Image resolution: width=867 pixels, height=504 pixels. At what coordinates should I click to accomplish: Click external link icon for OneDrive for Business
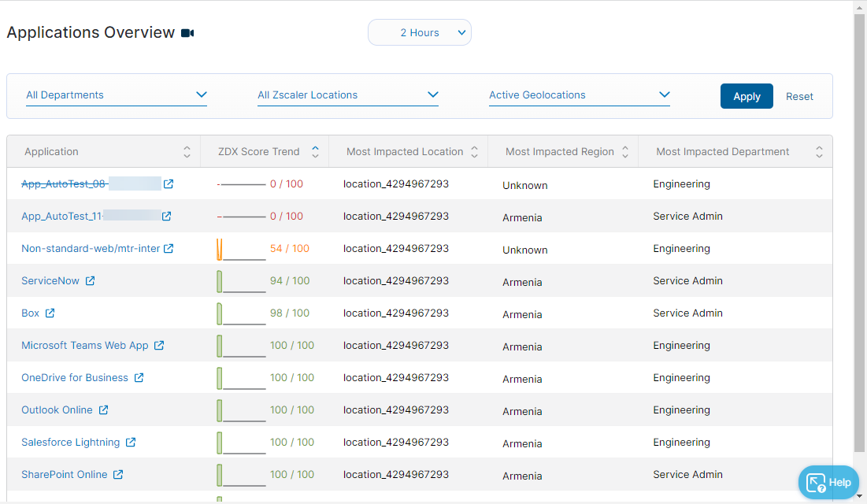(139, 378)
